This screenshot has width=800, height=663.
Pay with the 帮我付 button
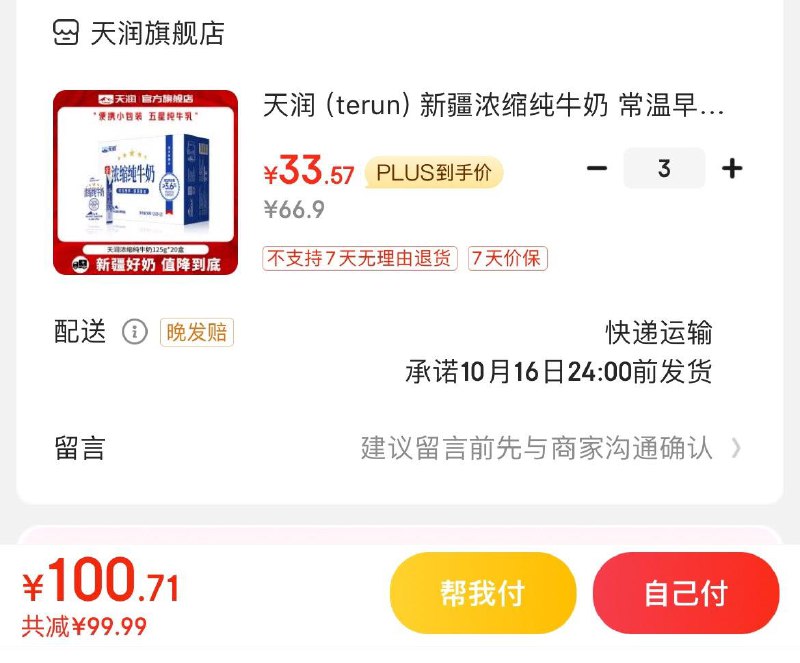483,593
